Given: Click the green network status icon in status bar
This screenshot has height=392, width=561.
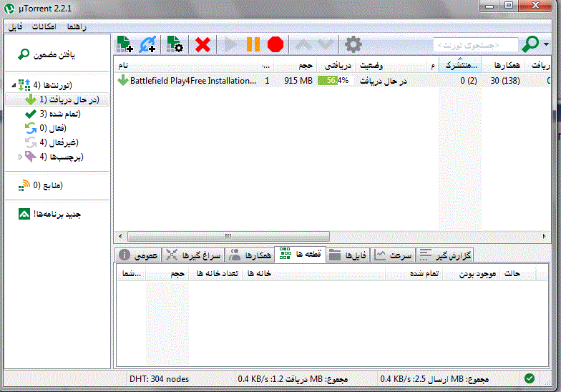Looking at the screenshot, I should coord(529,378).
